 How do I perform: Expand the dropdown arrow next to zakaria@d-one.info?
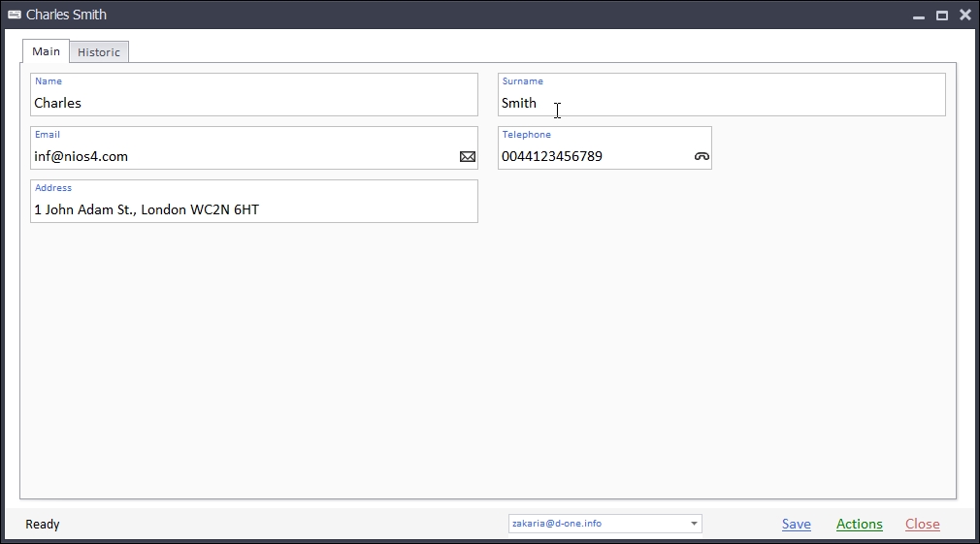coord(694,524)
